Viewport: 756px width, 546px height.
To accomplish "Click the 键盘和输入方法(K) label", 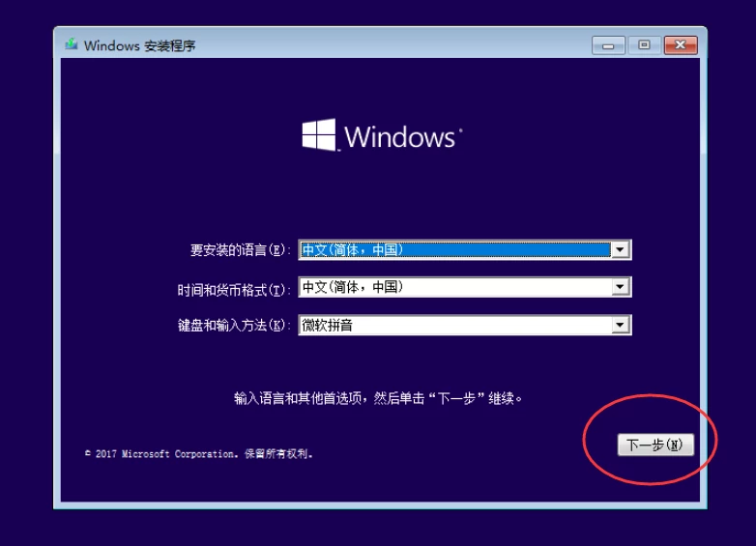I will (x=234, y=326).
